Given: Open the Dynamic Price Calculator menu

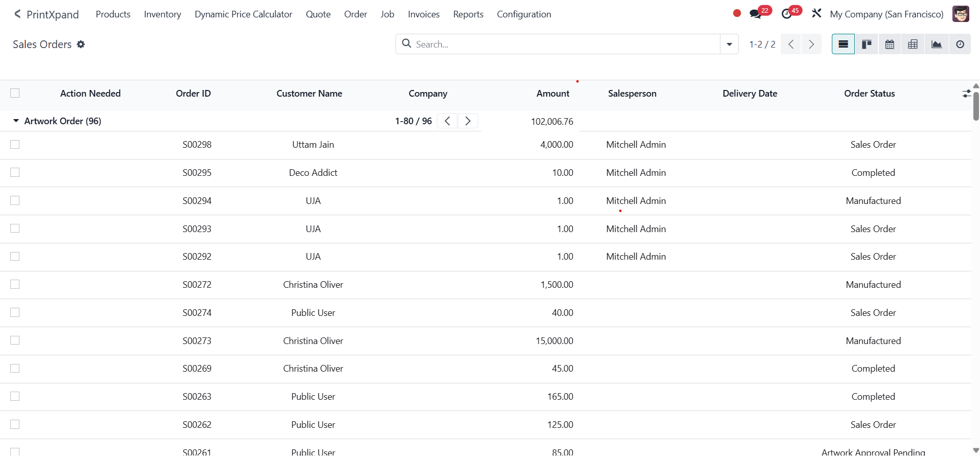Looking at the screenshot, I should click(243, 14).
